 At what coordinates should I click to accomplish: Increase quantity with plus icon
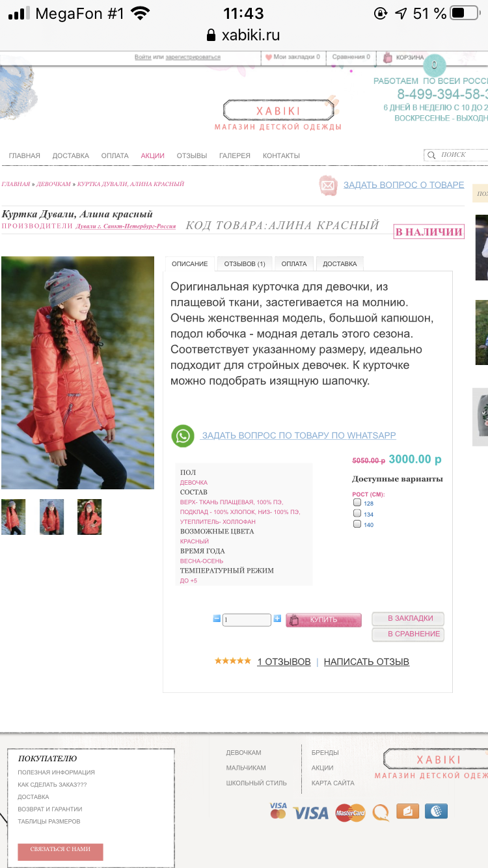click(x=277, y=619)
